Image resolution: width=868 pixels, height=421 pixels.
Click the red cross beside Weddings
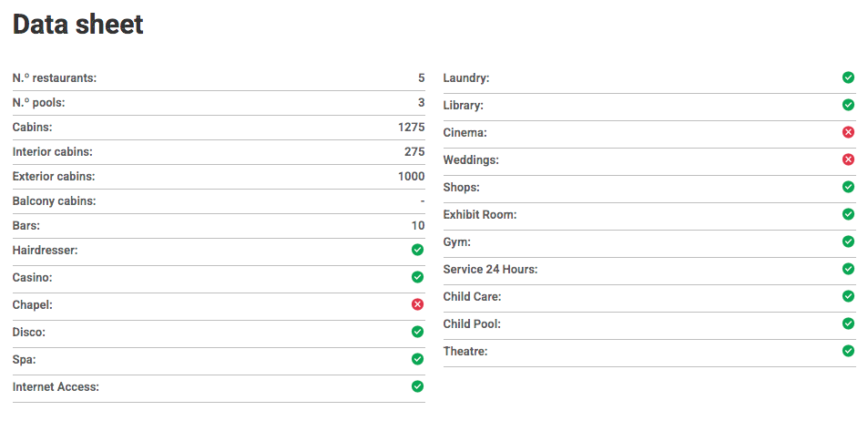pos(848,159)
